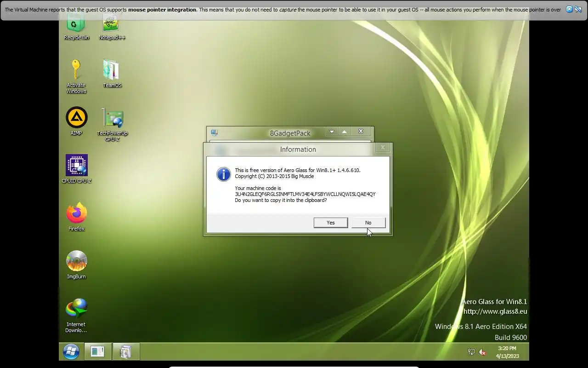Select the Activate Windows key icon
Viewport: 588px width, 368px height.
[x=76, y=76]
